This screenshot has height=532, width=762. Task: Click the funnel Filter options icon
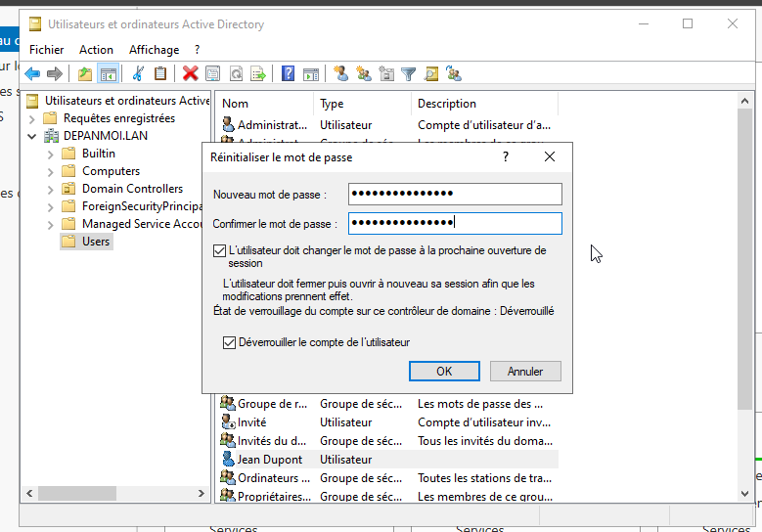click(408, 74)
